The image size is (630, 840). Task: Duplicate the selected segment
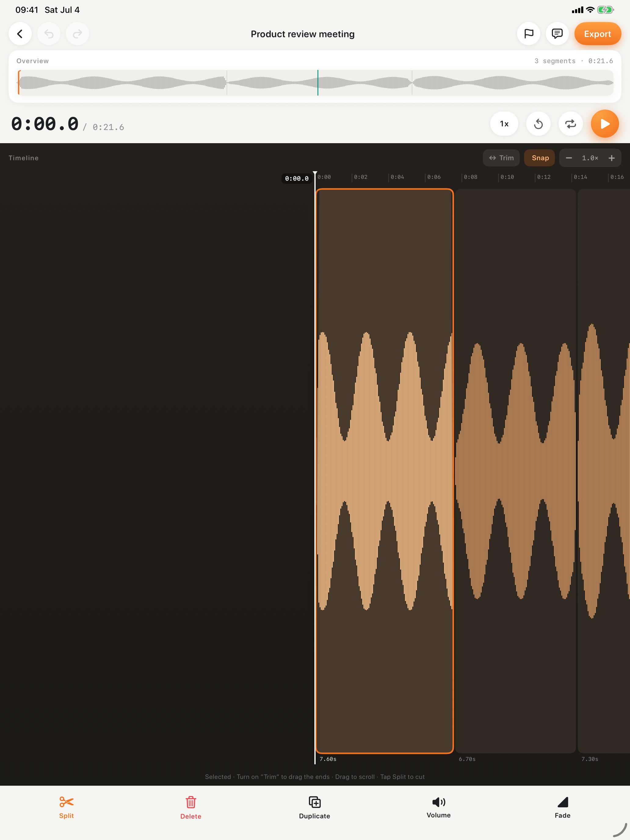pyautogui.click(x=315, y=808)
